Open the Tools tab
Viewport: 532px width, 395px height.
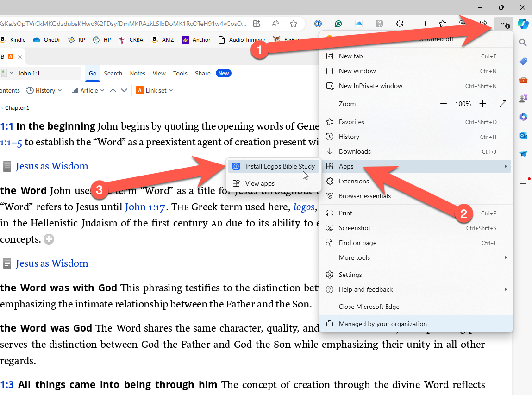pos(180,73)
